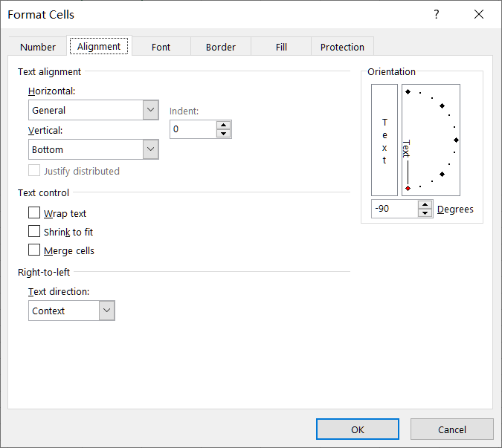The width and height of the screenshot is (502, 448).
Task: Open the Font tab
Action: click(161, 47)
